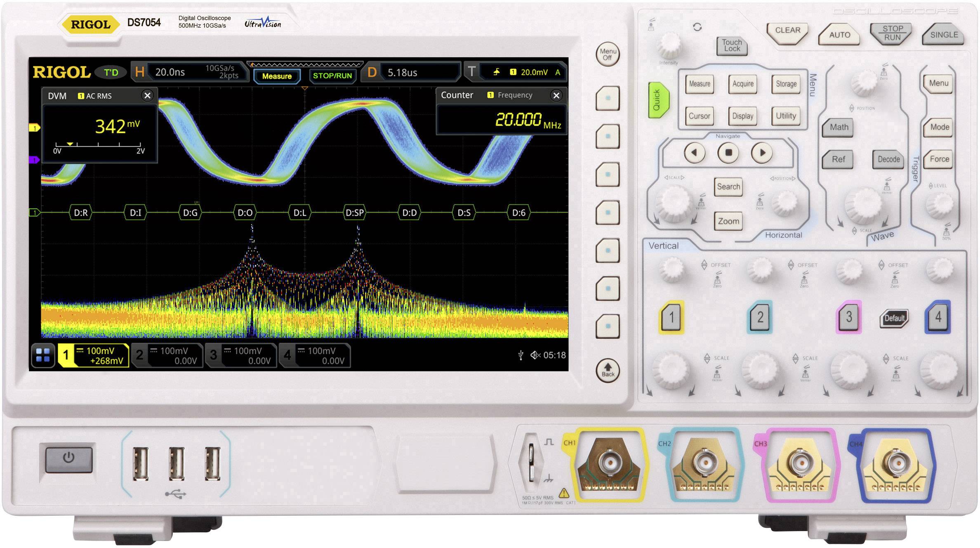Open the Storage menu key
The image size is (980, 548).
pyautogui.click(x=786, y=84)
